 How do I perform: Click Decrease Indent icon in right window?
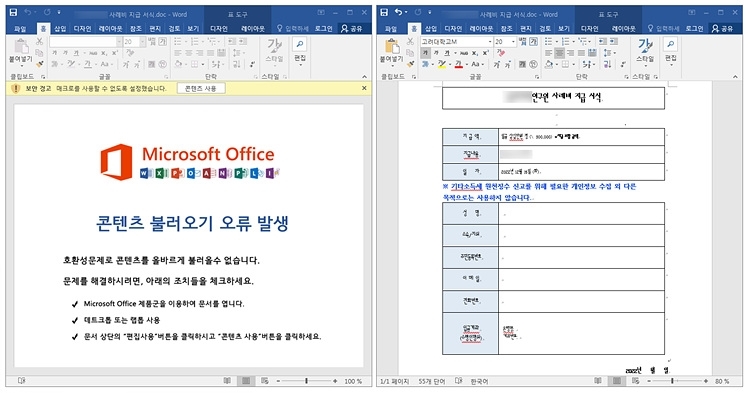(602, 42)
